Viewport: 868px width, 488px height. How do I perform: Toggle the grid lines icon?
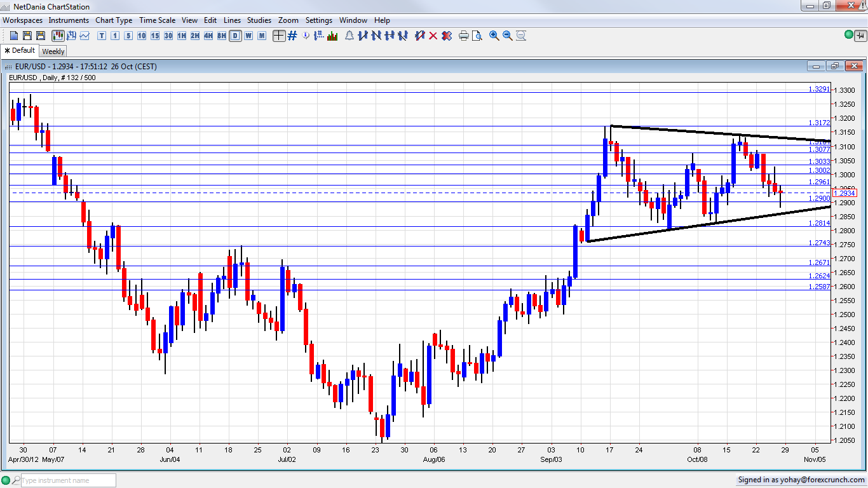pos(292,36)
